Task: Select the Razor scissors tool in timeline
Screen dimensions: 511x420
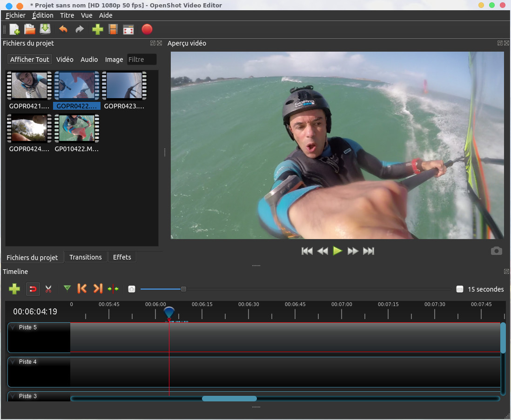Action: pos(48,289)
